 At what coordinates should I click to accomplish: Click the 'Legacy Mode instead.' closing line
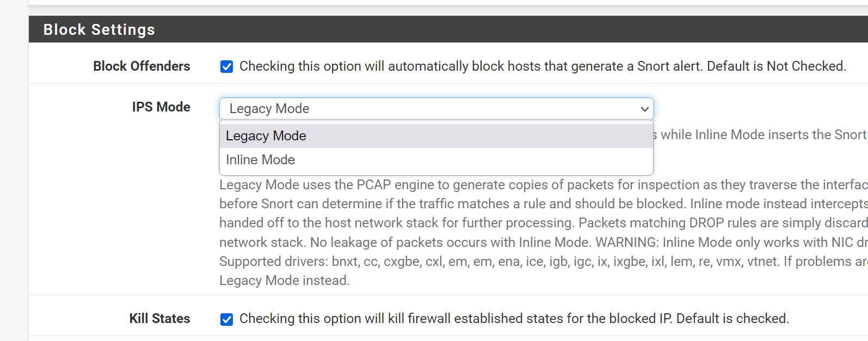[284, 281]
